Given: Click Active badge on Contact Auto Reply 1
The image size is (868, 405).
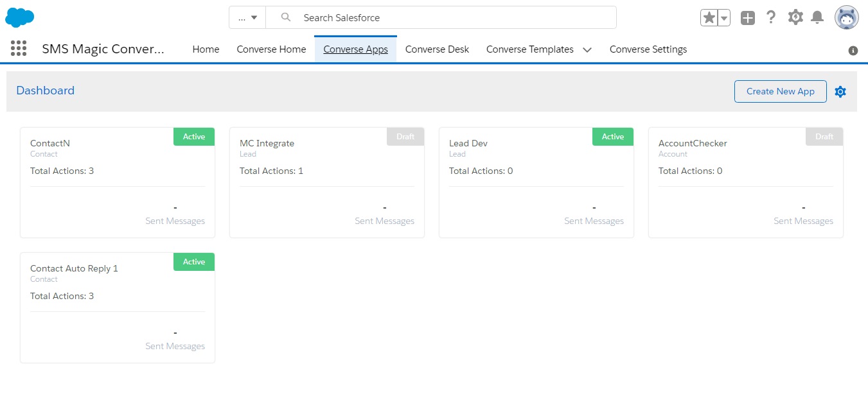Looking at the screenshot, I should tap(194, 262).
